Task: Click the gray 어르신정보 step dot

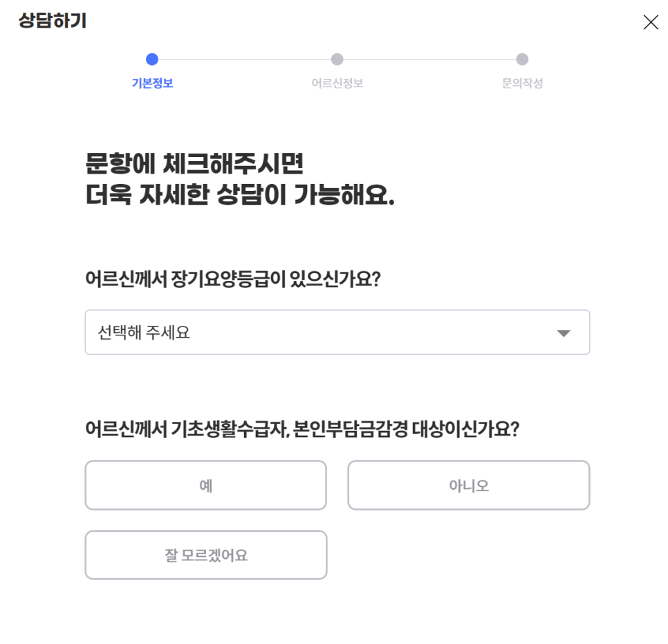Action: click(337, 59)
